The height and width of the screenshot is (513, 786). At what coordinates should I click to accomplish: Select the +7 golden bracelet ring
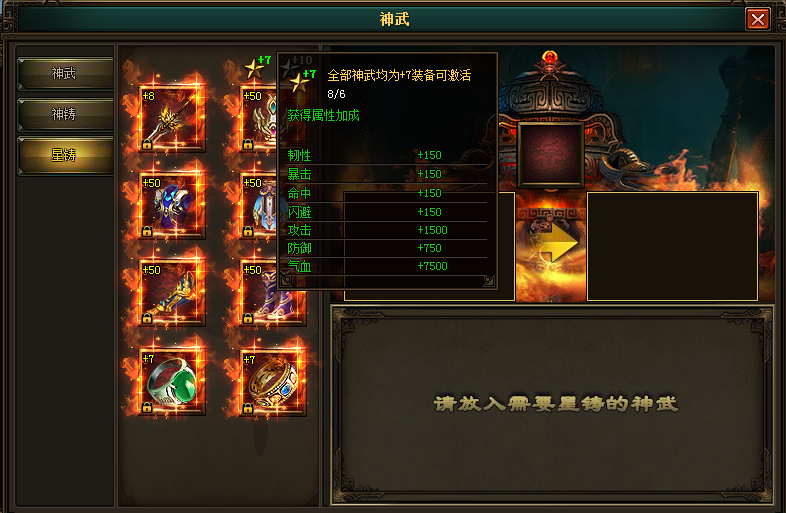(273, 382)
